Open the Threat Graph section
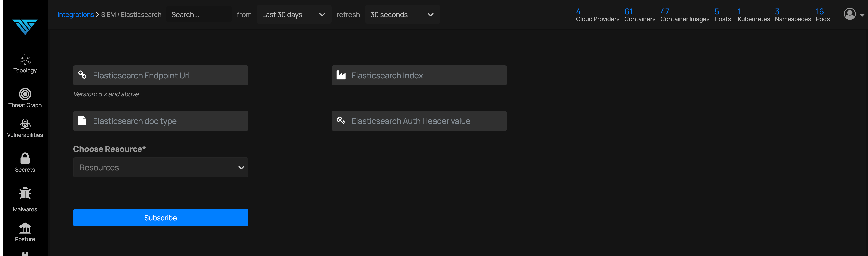The height and width of the screenshot is (256, 868). coord(25,98)
